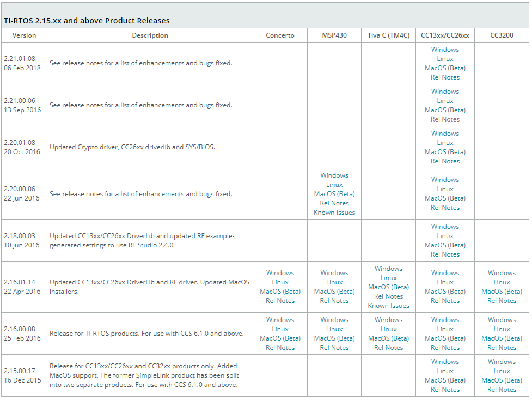
Task: Open MacOS (Beta) link in 2.21.01.08 row
Action: 445,68
